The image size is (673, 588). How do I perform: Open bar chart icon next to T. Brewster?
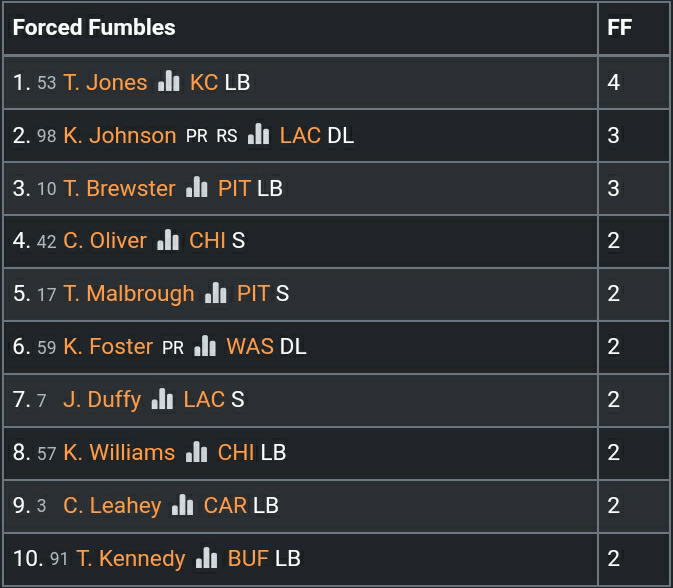tap(196, 187)
